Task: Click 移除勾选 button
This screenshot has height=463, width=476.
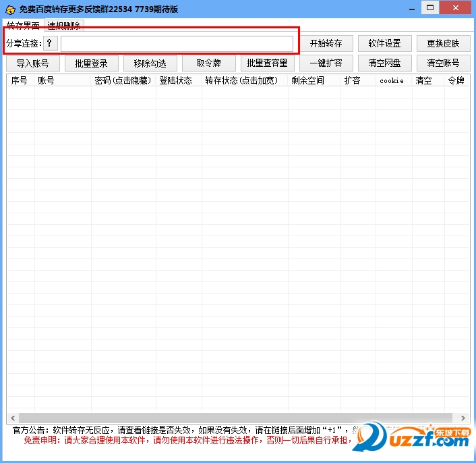Action: tap(150, 63)
